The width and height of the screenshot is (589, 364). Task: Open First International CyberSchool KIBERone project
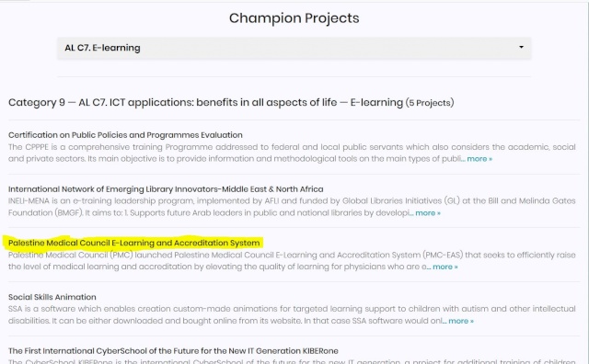tap(173, 351)
